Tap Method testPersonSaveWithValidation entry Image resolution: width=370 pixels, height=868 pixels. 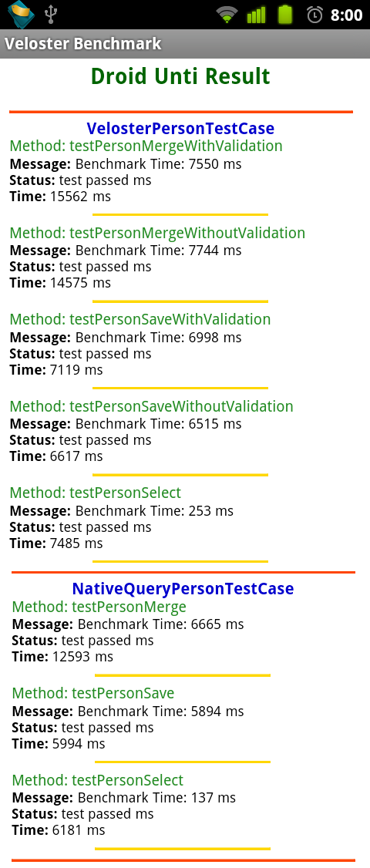140,319
